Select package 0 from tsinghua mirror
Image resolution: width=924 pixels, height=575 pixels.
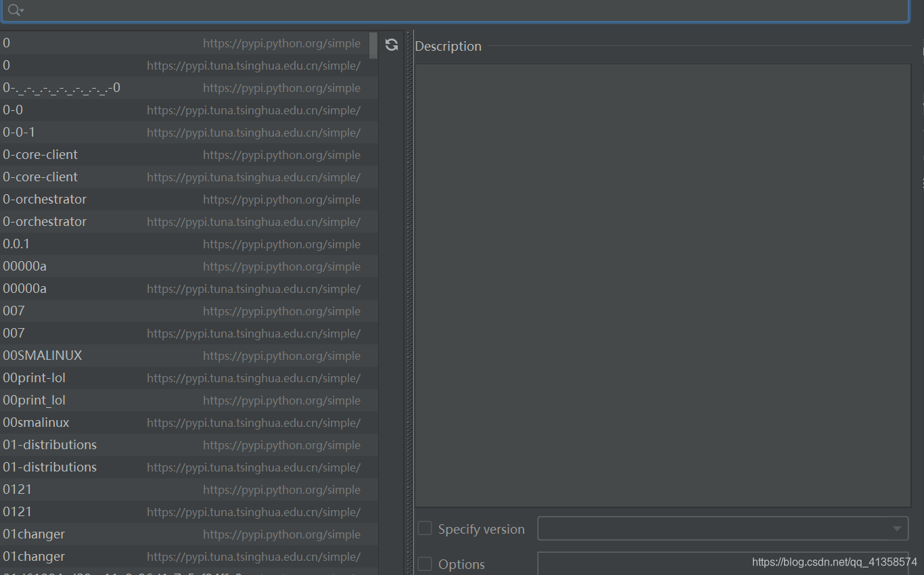tap(189, 66)
